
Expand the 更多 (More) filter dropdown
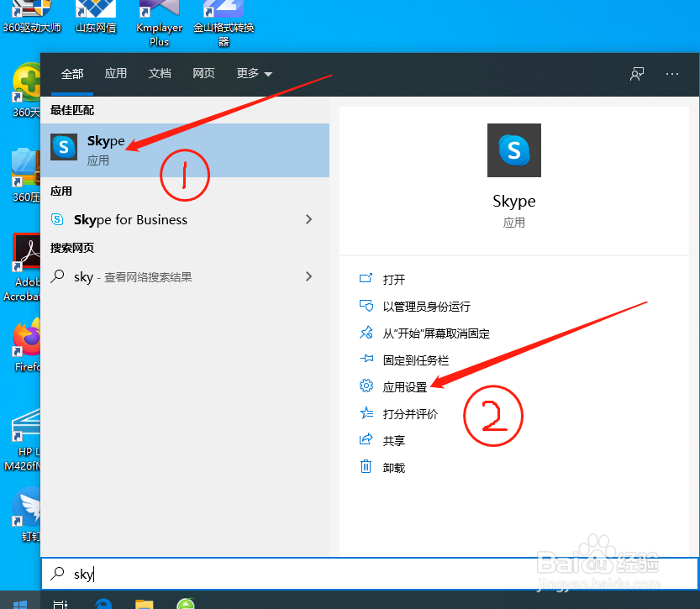(254, 73)
